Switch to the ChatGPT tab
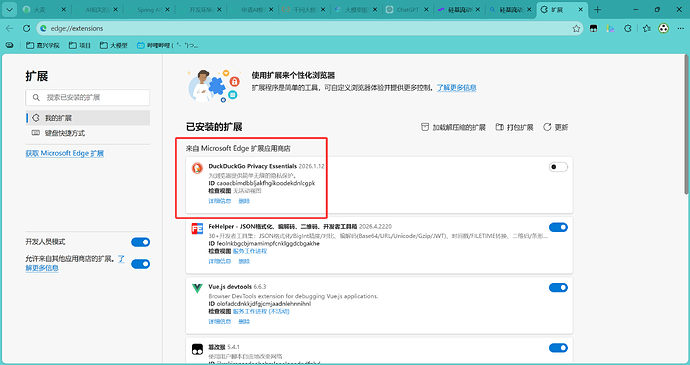This screenshot has height=365, width=690. pyautogui.click(x=408, y=10)
